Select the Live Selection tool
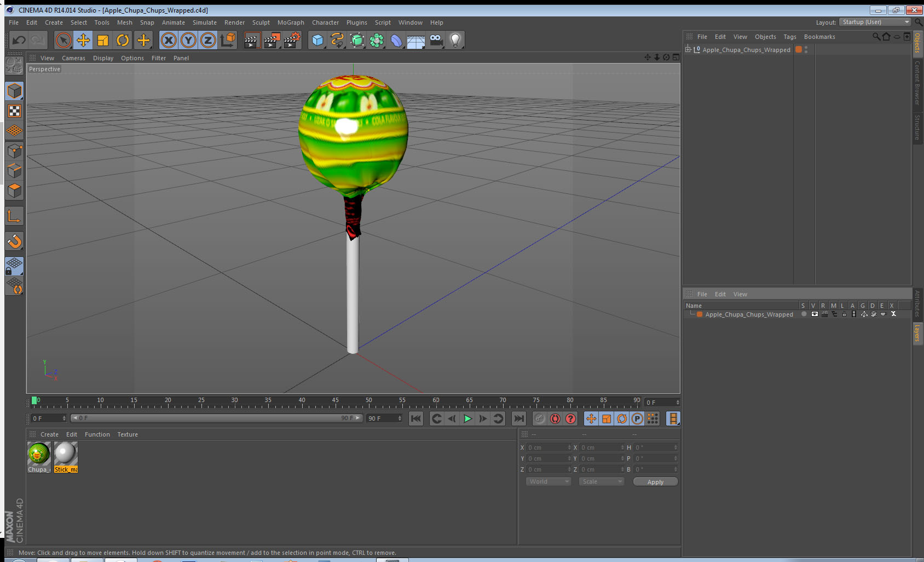Viewport: 924px width, 562px height. click(x=63, y=40)
